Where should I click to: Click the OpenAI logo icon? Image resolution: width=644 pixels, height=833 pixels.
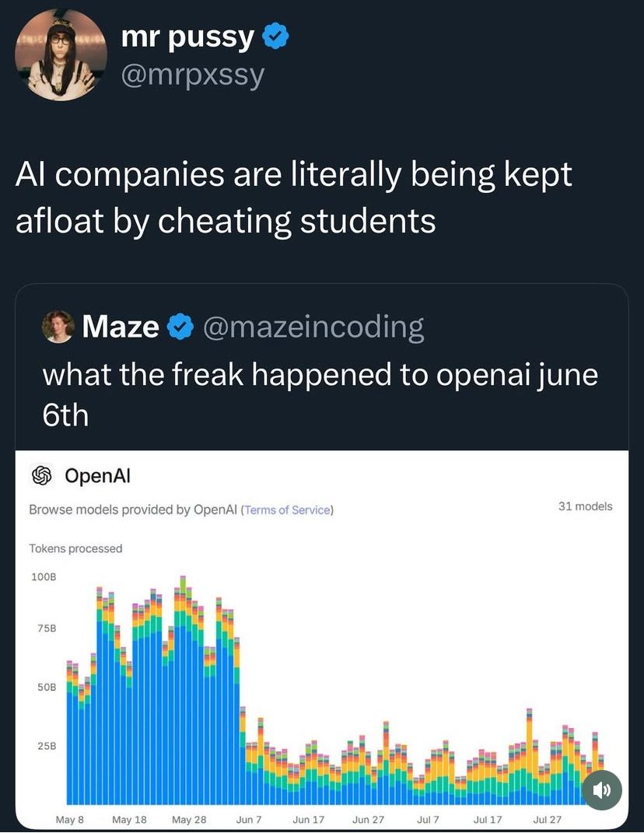41,474
